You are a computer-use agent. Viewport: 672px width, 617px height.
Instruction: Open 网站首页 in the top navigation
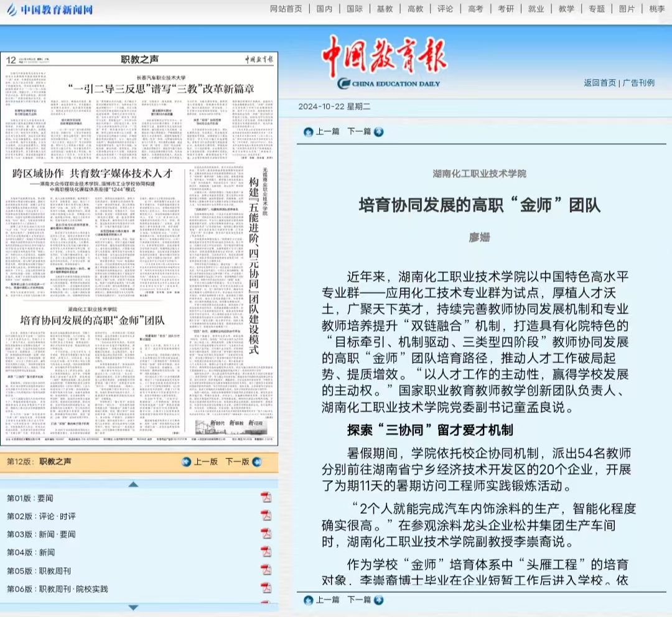coord(286,9)
